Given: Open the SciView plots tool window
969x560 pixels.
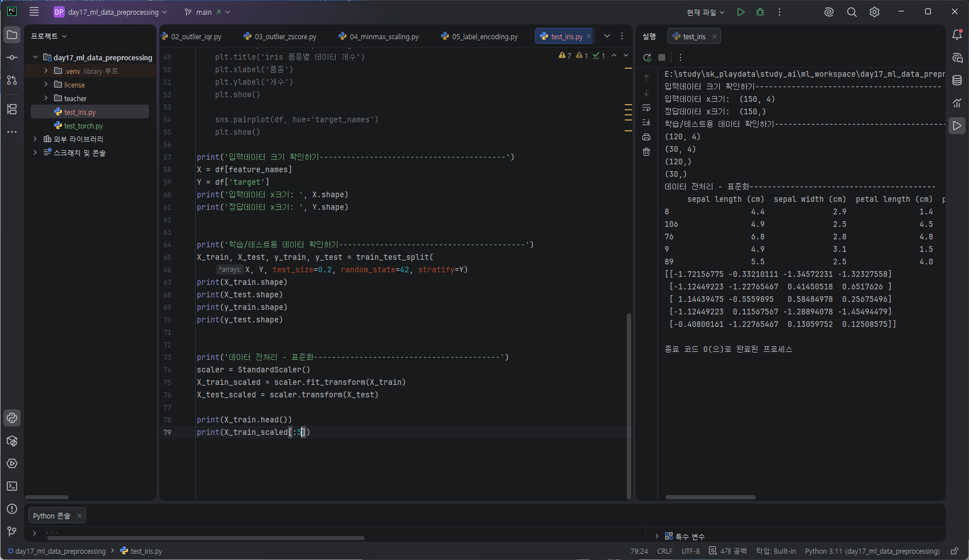Looking at the screenshot, I should point(957,103).
